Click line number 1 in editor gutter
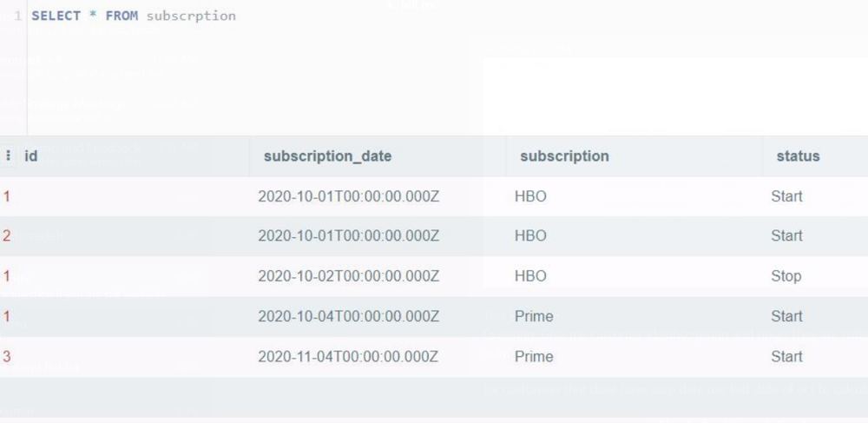 coord(17,16)
